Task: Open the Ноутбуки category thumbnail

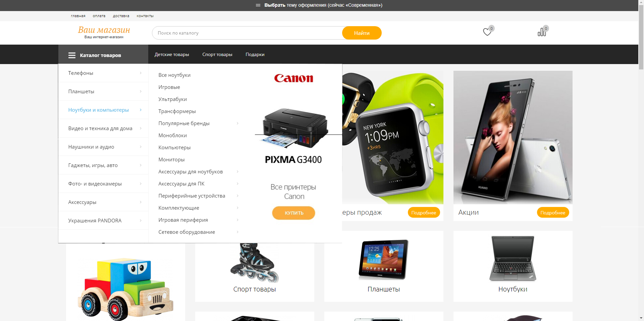Action: click(x=513, y=266)
